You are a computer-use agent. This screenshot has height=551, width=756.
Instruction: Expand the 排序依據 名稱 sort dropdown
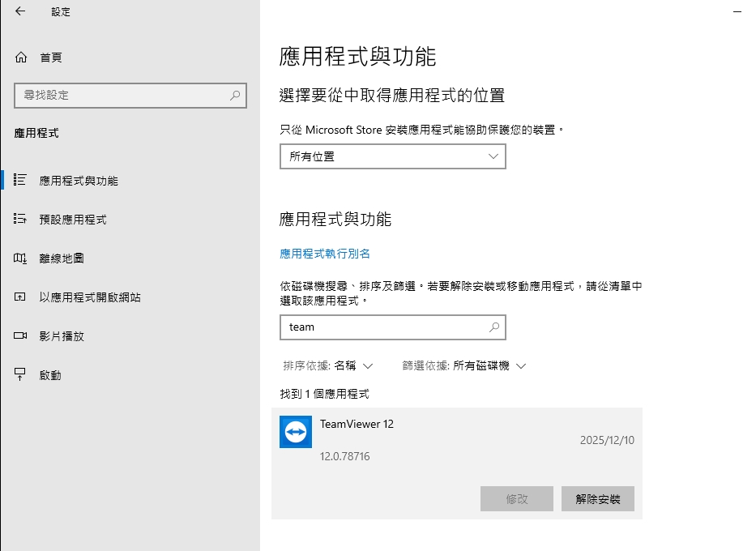tap(328, 366)
